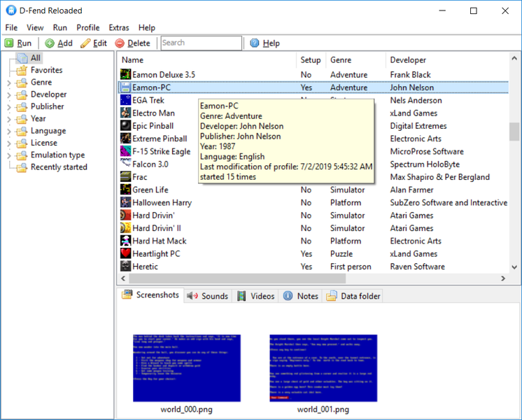The height and width of the screenshot is (420, 522).
Task: Click the All category icon in tree
Action: [x=22, y=58]
